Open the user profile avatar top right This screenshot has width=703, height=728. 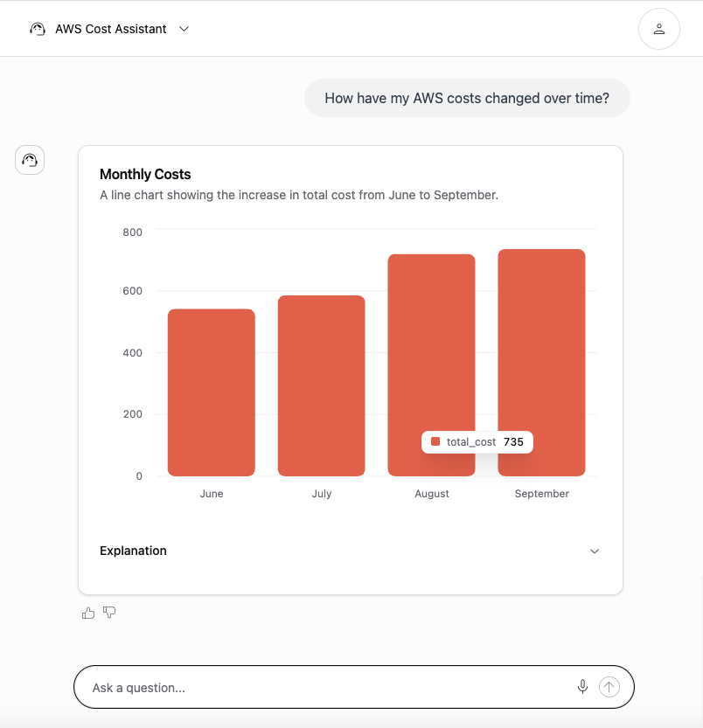659,28
